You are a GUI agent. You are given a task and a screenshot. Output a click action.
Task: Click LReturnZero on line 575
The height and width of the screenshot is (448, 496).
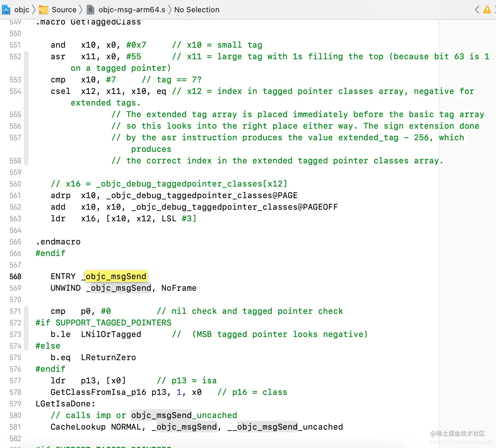pos(109,357)
